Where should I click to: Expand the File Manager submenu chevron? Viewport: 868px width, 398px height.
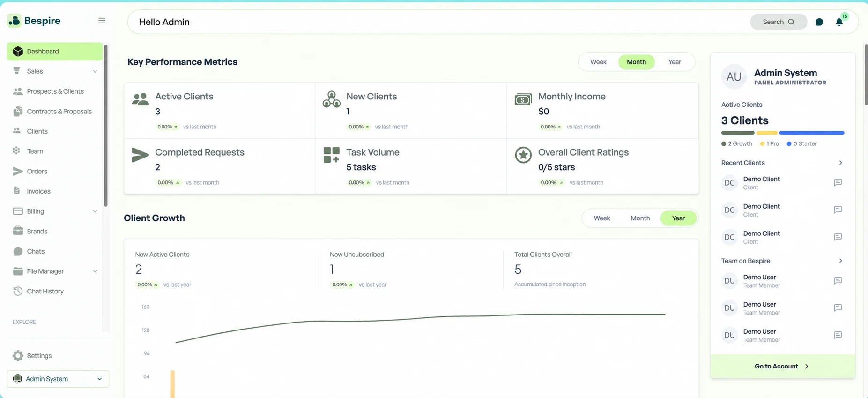tap(95, 271)
